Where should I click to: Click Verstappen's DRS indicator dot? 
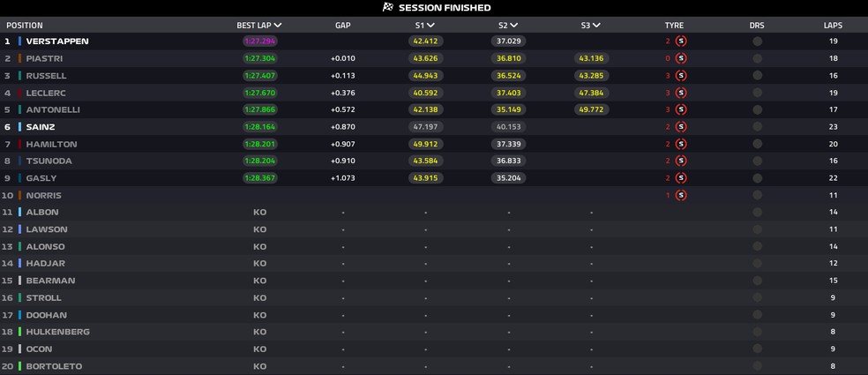pyautogui.click(x=757, y=41)
